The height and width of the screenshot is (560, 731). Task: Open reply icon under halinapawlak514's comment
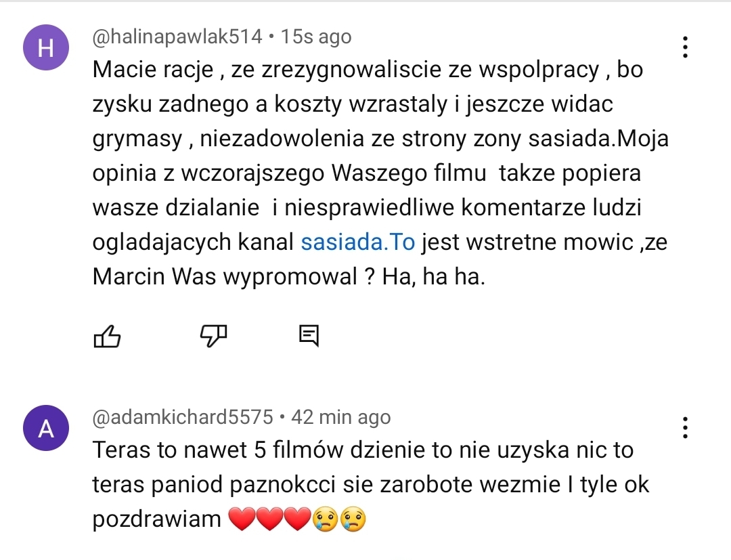pyautogui.click(x=309, y=335)
